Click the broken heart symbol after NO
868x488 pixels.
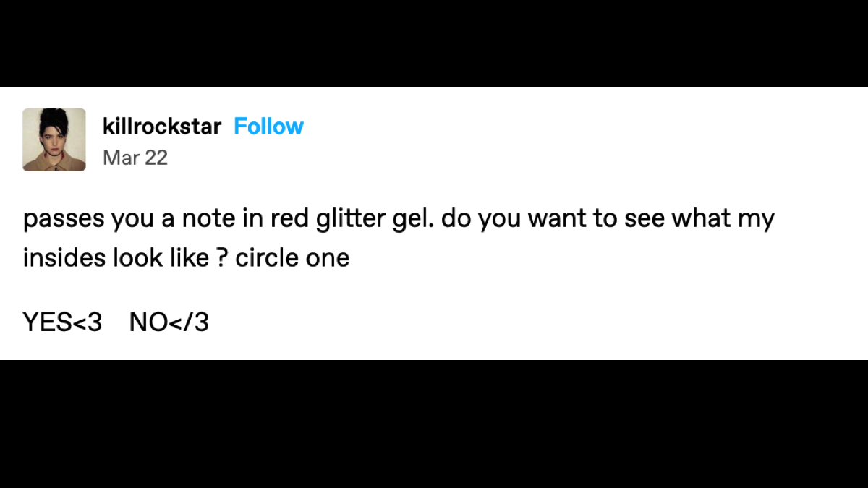tap(190, 322)
